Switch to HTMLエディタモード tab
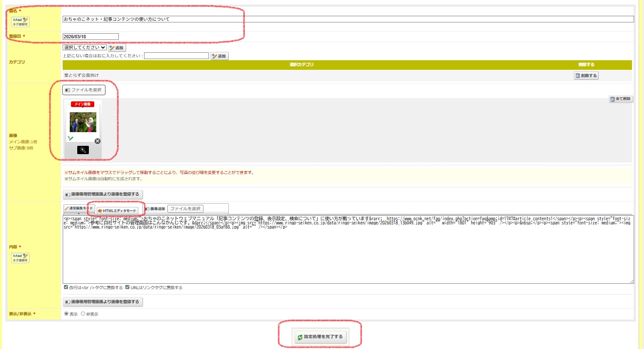 (117, 211)
